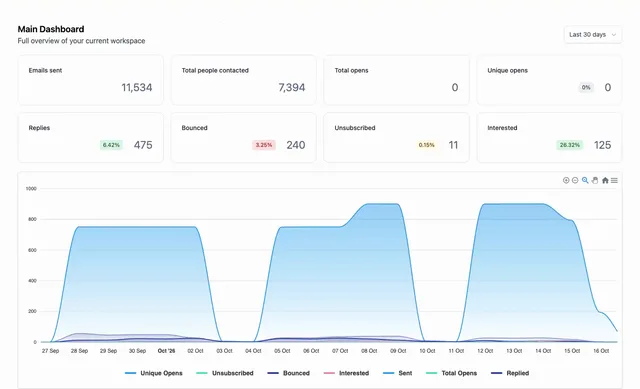The width and height of the screenshot is (640, 389).
Task: Click the Unique opens card label
Action: (x=507, y=70)
